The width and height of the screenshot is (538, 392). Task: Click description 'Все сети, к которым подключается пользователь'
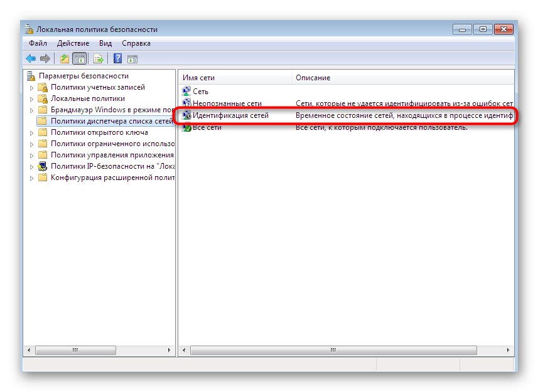[x=382, y=127]
